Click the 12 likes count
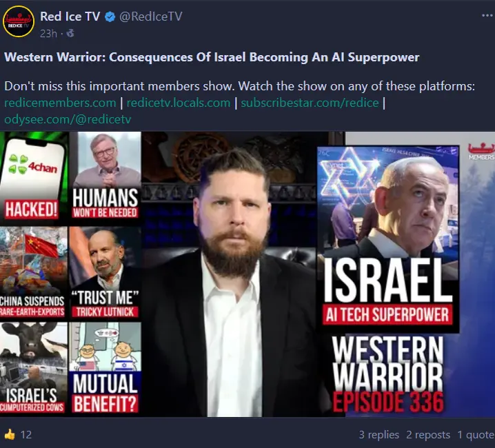 coord(26,435)
